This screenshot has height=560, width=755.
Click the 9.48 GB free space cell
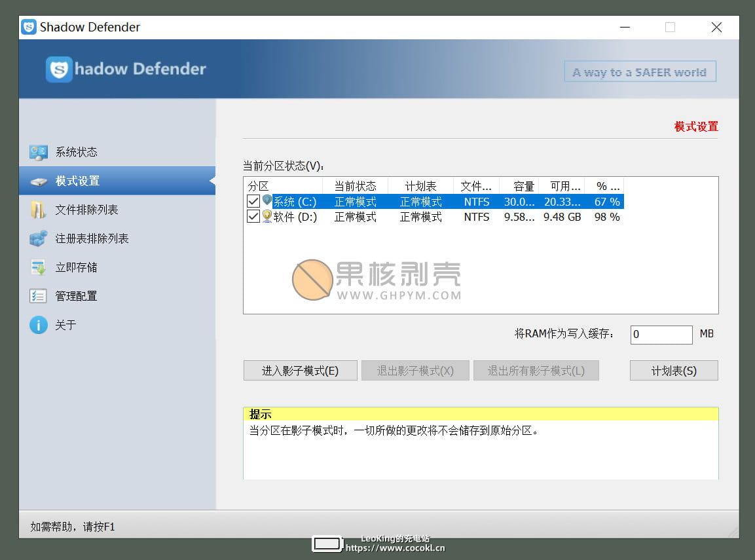coord(562,217)
